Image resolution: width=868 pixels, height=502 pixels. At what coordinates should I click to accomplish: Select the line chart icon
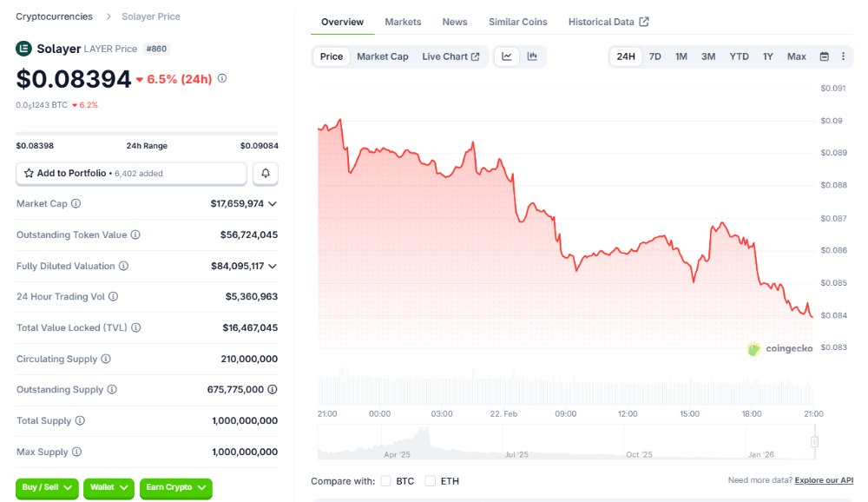pyautogui.click(x=507, y=56)
